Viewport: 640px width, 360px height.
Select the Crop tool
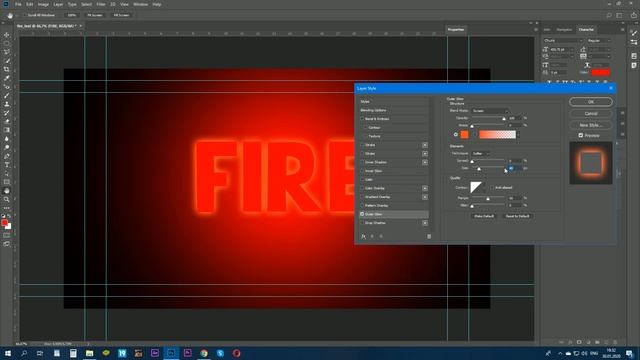click(7, 69)
